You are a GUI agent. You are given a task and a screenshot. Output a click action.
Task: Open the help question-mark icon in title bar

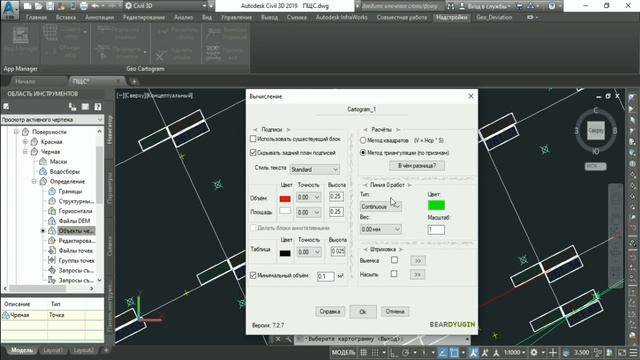pos(552,6)
